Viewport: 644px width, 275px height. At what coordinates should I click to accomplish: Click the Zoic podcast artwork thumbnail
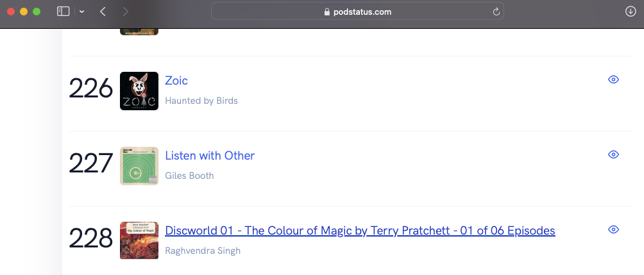pos(139,91)
